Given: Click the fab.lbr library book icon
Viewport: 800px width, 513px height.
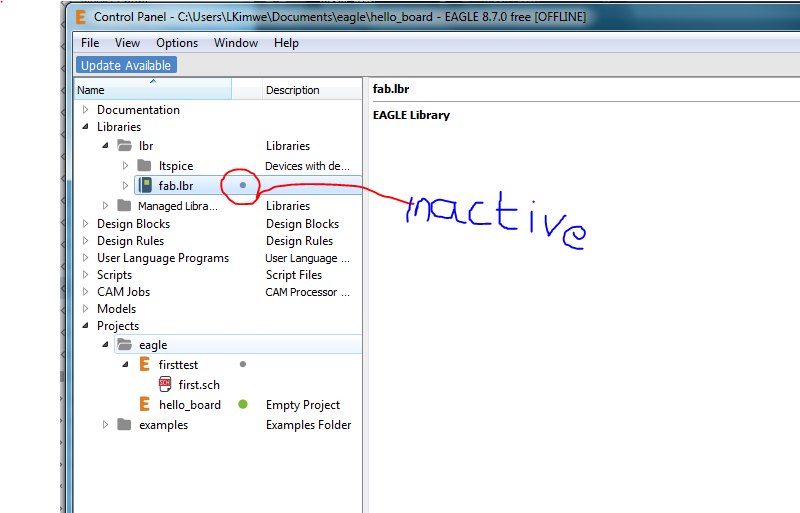Looking at the screenshot, I should point(145,185).
